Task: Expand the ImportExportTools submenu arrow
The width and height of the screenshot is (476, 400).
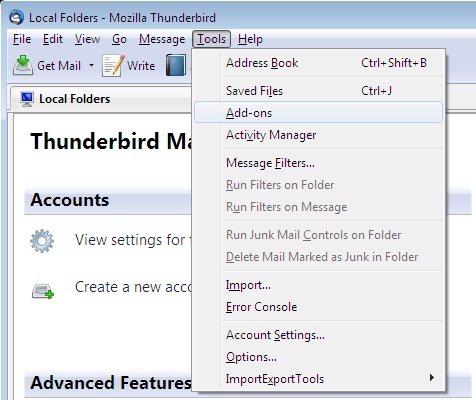Action: point(432,378)
